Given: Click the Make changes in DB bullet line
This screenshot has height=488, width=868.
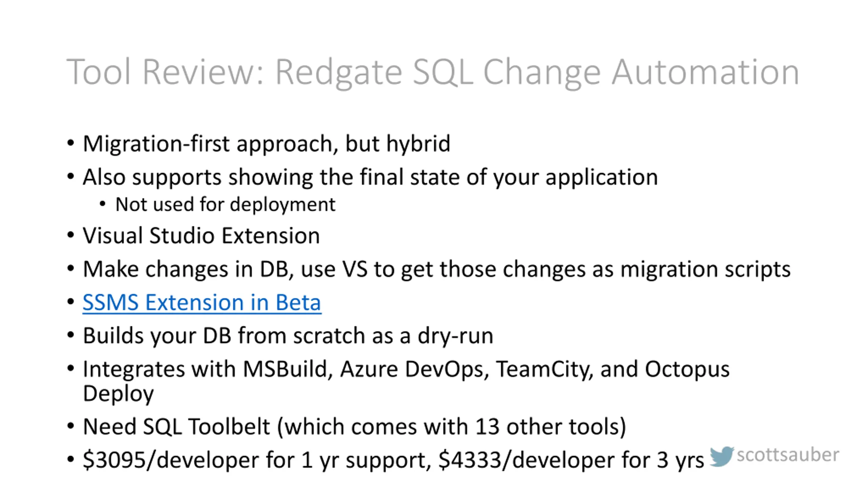Looking at the screenshot, I should pos(437,269).
